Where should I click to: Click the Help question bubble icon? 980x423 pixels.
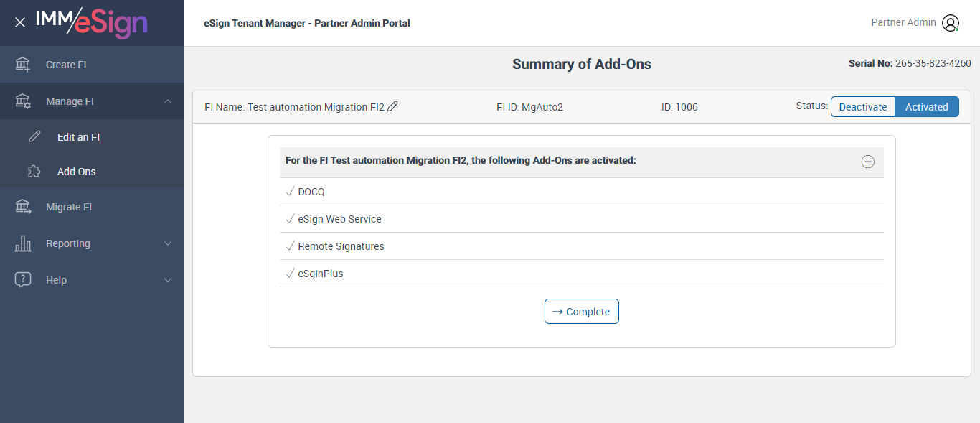[23, 280]
